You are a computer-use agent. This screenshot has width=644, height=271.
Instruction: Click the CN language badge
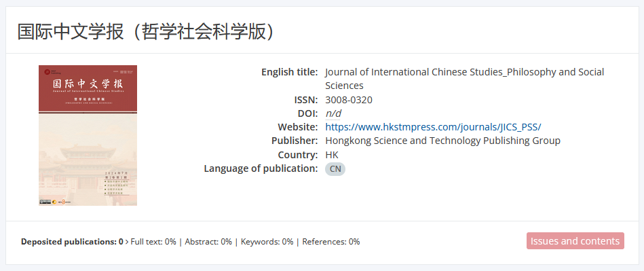coord(335,168)
